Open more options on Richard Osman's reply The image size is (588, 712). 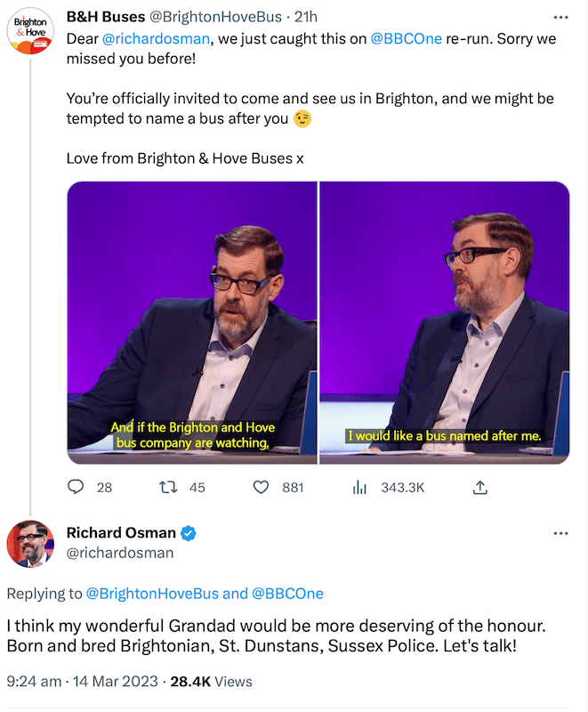pyautogui.click(x=560, y=533)
